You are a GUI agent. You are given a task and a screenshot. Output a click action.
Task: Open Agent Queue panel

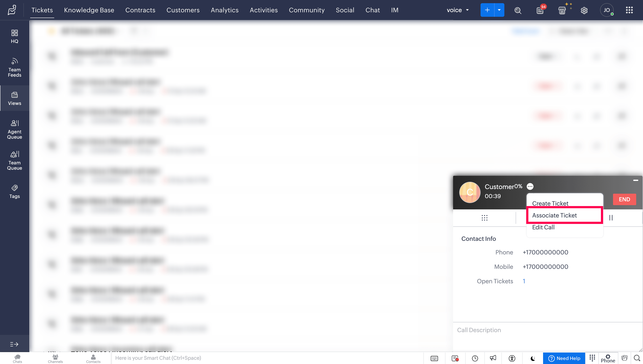(14, 130)
